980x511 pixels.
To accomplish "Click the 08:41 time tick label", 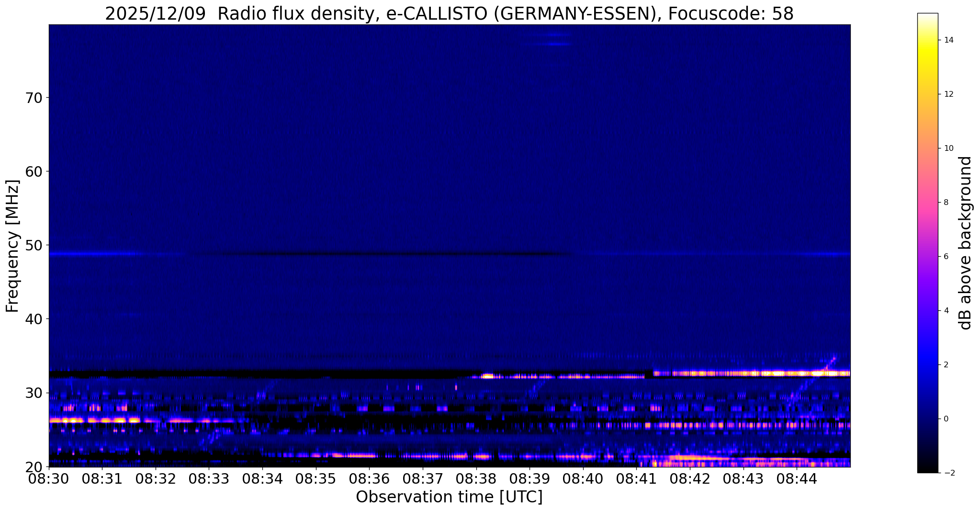I will 636,478.
